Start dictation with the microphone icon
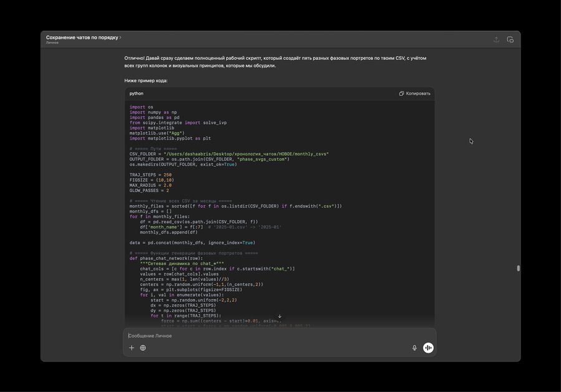Viewport: 561px width, 392px height. (x=415, y=348)
